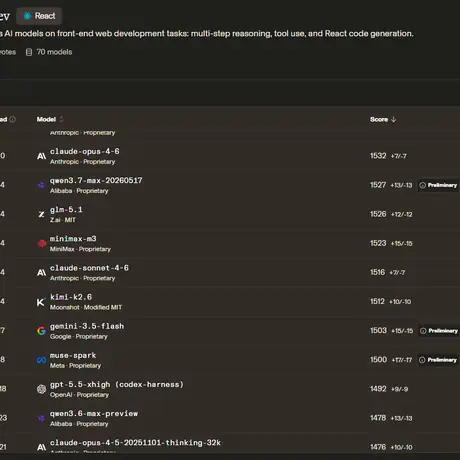Click 'MiniMax · Proprietary' text
Image resolution: width=460 pixels, height=460 pixels.
point(80,249)
